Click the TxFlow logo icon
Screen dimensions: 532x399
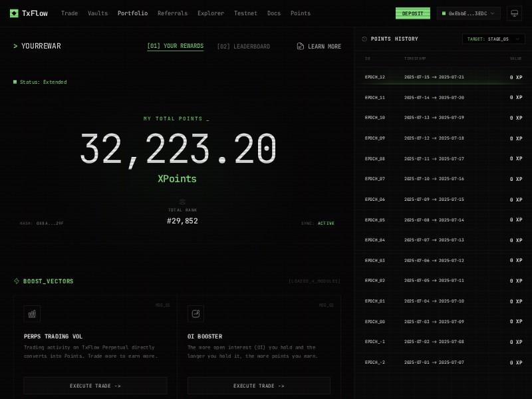click(x=15, y=13)
